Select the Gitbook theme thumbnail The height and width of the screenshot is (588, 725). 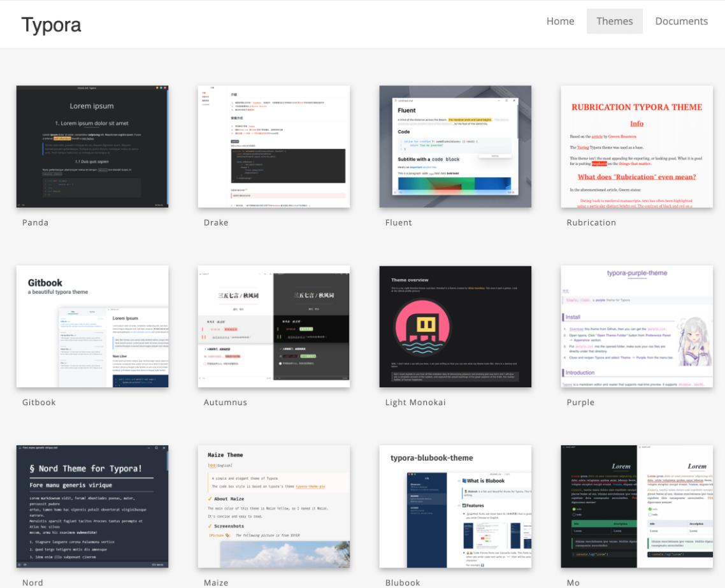pos(92,326)
